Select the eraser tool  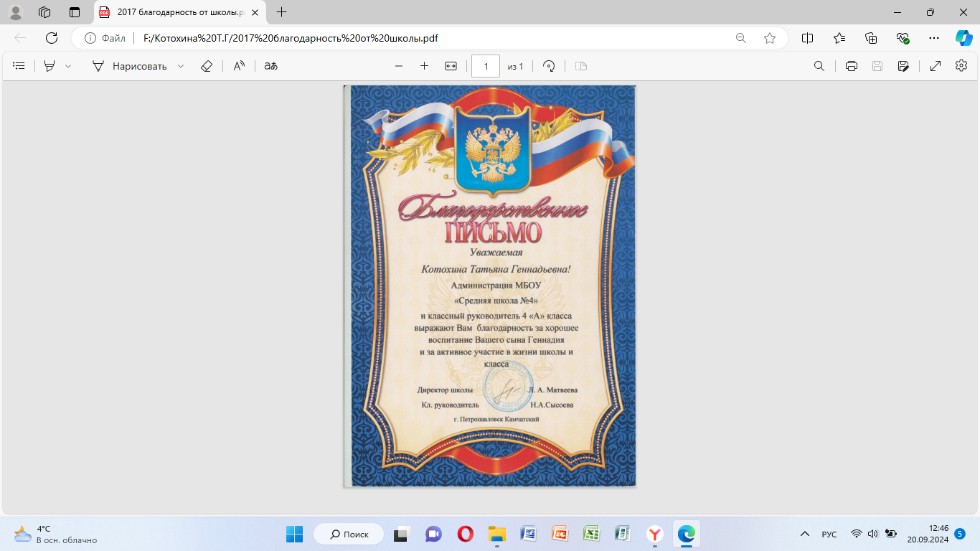point(207,66)
